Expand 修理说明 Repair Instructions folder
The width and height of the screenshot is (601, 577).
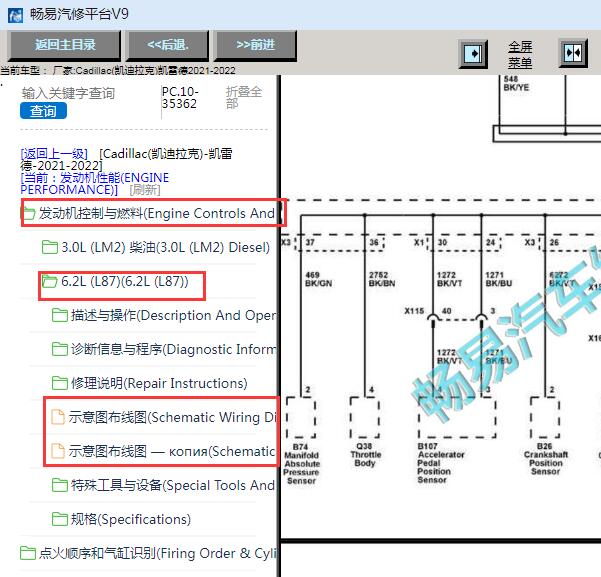[x=159, y=383]
